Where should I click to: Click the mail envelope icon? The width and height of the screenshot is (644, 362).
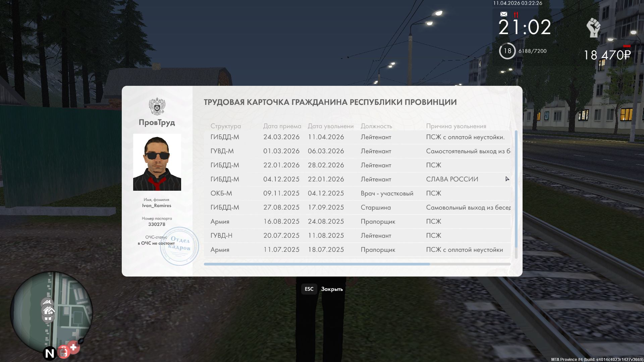tap(503, 14)
